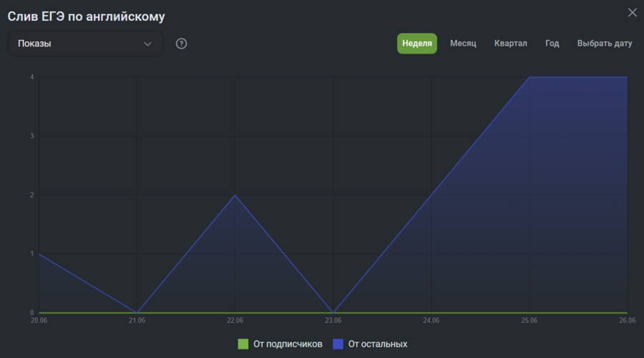Click the title Слив ЕГЭ по английскому
The image size is (644, 358).
click(87, 16)
